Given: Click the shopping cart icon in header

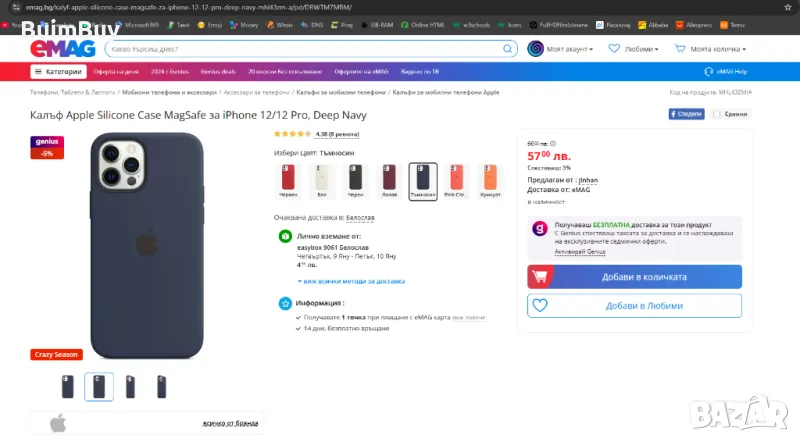Looking at the screenshot, I should pos(680,48).
